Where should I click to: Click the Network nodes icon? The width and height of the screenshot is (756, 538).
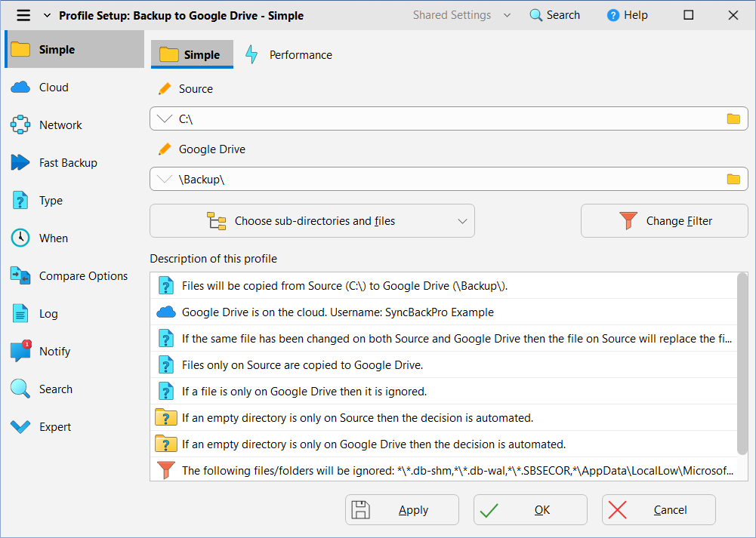click(20, 125)
